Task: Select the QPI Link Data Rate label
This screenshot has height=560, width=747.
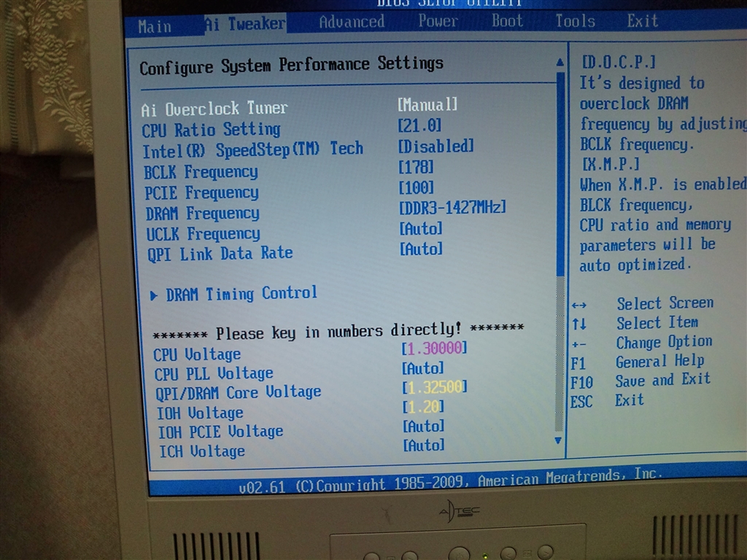Action: pos(220,254)
